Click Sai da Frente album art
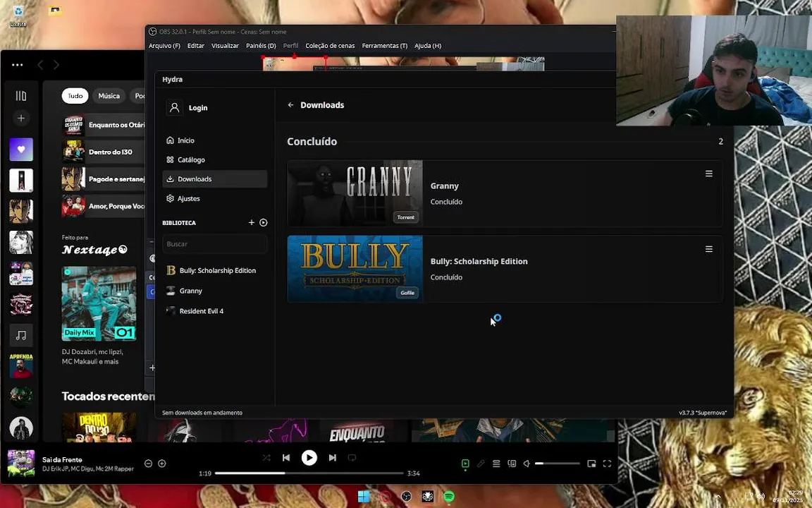 click(21, 464)
